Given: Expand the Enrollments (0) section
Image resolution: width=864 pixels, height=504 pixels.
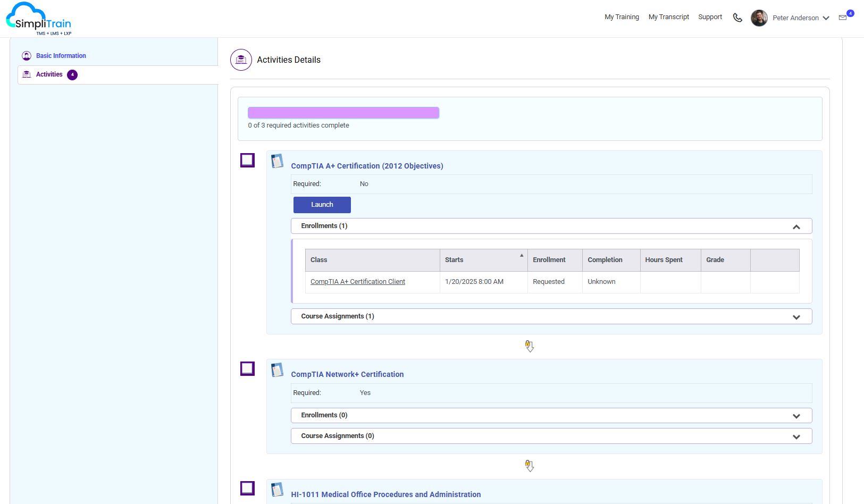Looking at the screenshot, I should pos(796,416).
